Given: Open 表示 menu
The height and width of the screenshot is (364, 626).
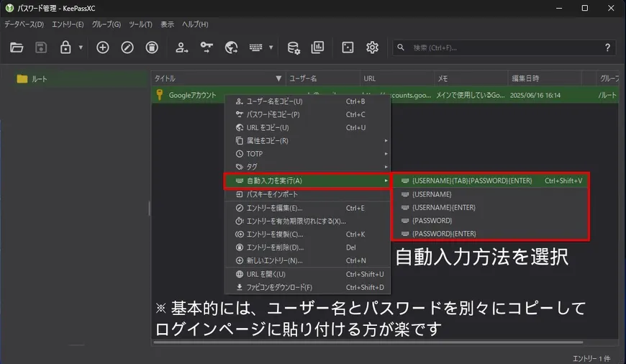Looking at the screenshot, I should click(167, 24).
